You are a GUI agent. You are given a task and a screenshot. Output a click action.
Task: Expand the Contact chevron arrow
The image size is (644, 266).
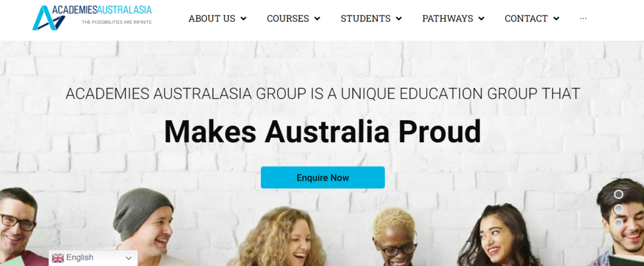(x=556, y=18)
